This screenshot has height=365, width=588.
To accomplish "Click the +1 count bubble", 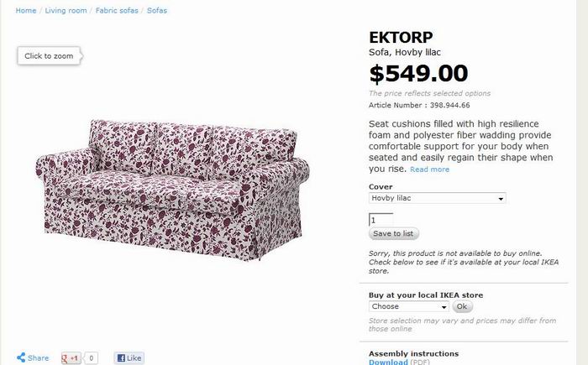I will [x=92, y=358].
